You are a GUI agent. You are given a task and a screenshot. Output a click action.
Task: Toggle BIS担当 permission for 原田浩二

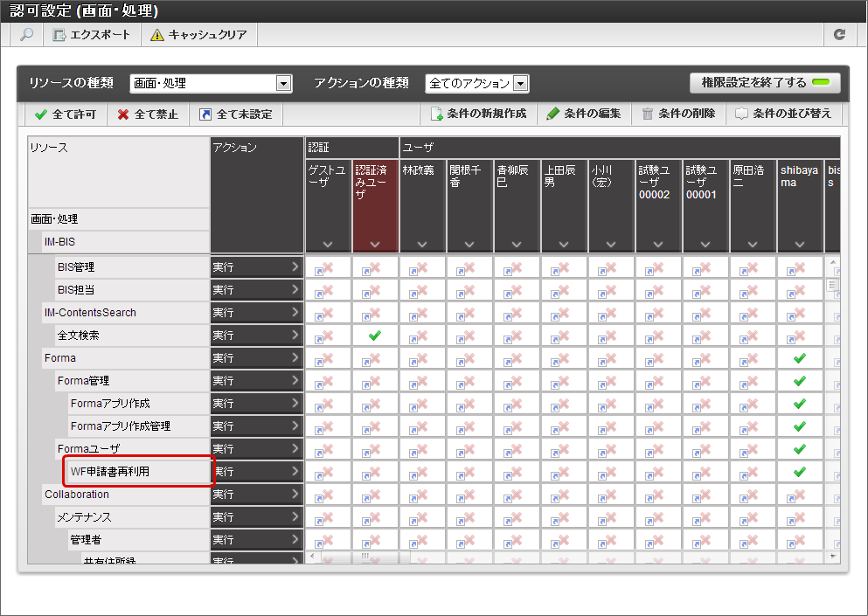tap(753, 290)
